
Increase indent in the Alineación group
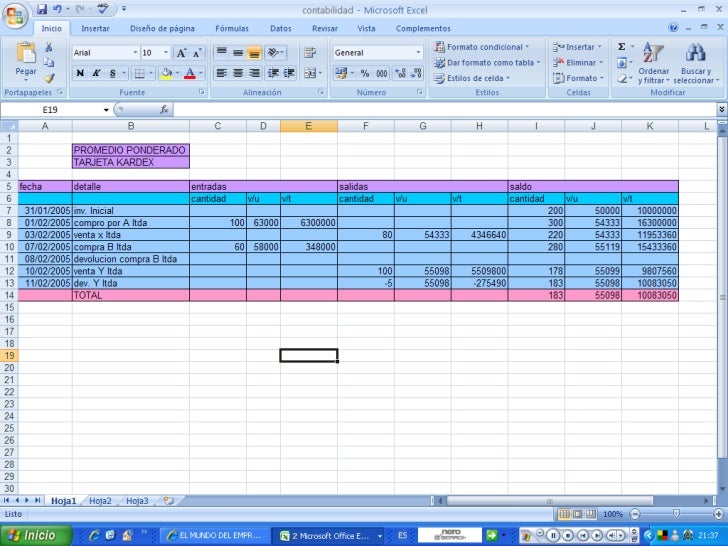pyautogui.click(x=289, y=73)
